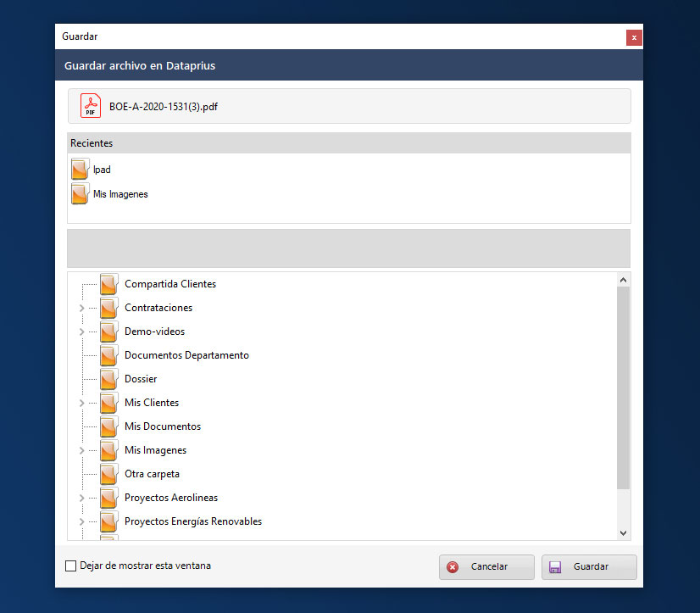This screenshot has width=700, height=613.
Task: Select Mis Clientes label in the tree
Action: pyautogui.click(x=152, y=402)
